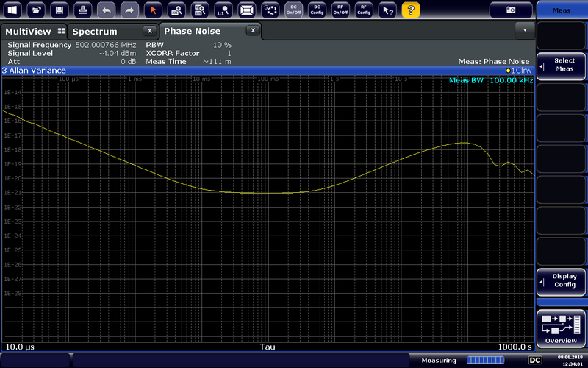Expand the tab list dropdown arrow
Viewport: 588px width, 368px height.
[524, 31]
